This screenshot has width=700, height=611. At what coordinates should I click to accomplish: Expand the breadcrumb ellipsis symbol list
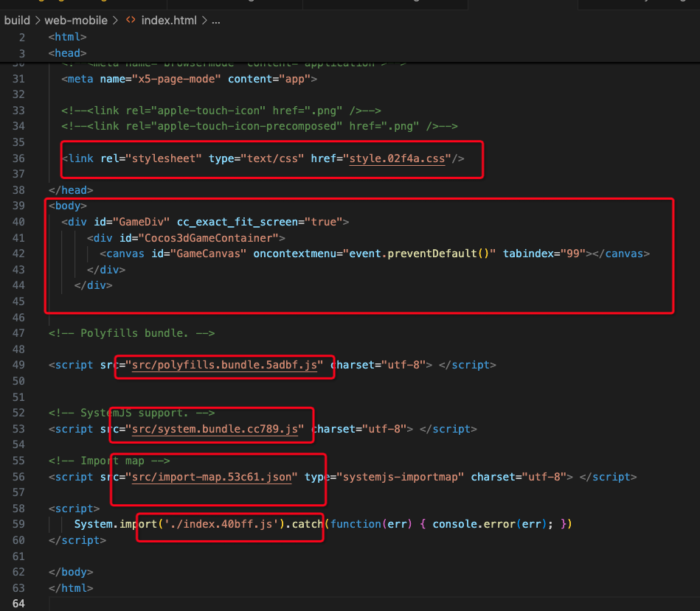pyautogui.click(x=215, y=21)
